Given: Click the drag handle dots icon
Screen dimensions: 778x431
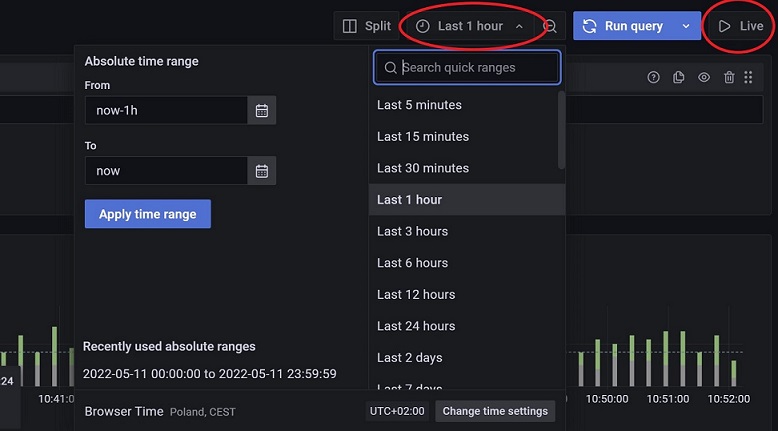Looking at the screenshot, I should point(749,77).
